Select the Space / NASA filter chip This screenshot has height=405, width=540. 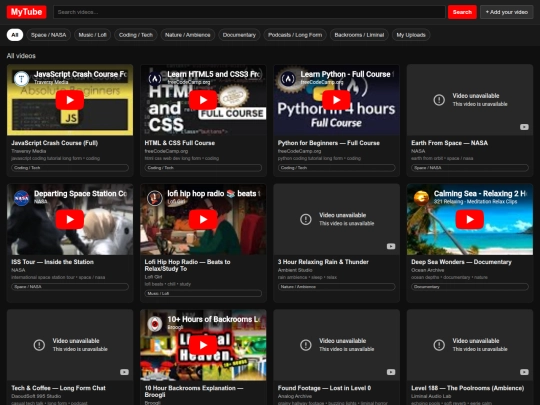pyautogui.click(x=49, y=35)
